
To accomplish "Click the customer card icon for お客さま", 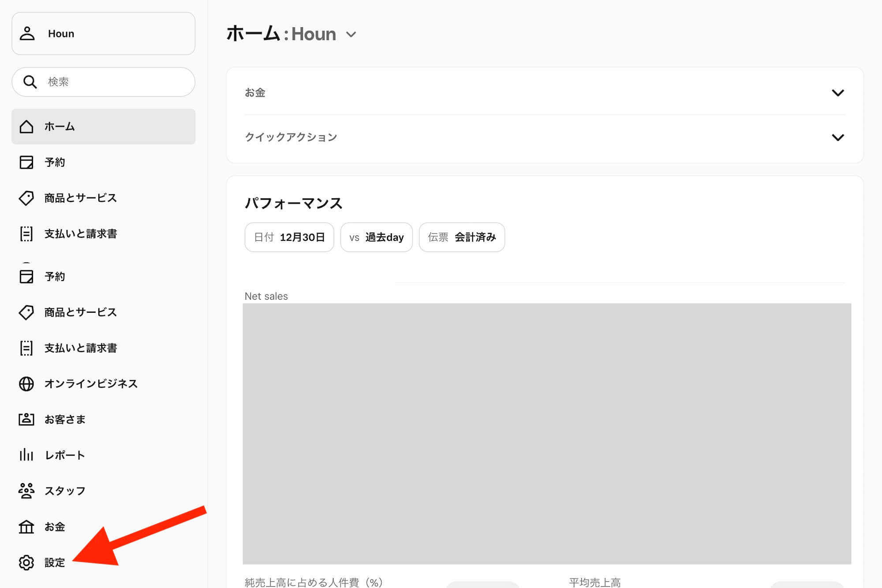I will coord(26,419).
